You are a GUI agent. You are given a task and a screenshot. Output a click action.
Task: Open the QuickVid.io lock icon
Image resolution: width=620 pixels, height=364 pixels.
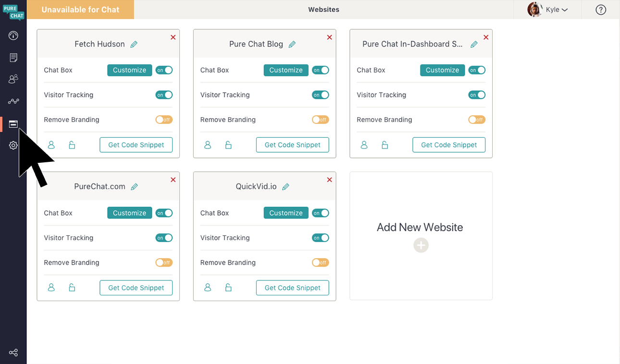coord(229,288)
